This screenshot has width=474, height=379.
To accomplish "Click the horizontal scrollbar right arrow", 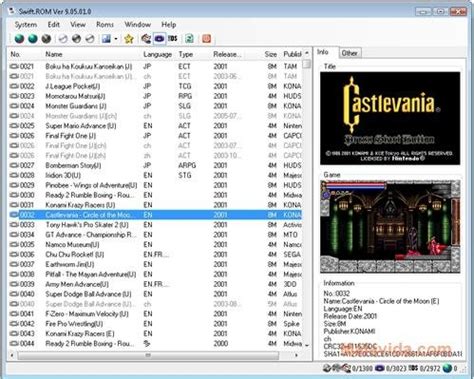I will (297, 355).
